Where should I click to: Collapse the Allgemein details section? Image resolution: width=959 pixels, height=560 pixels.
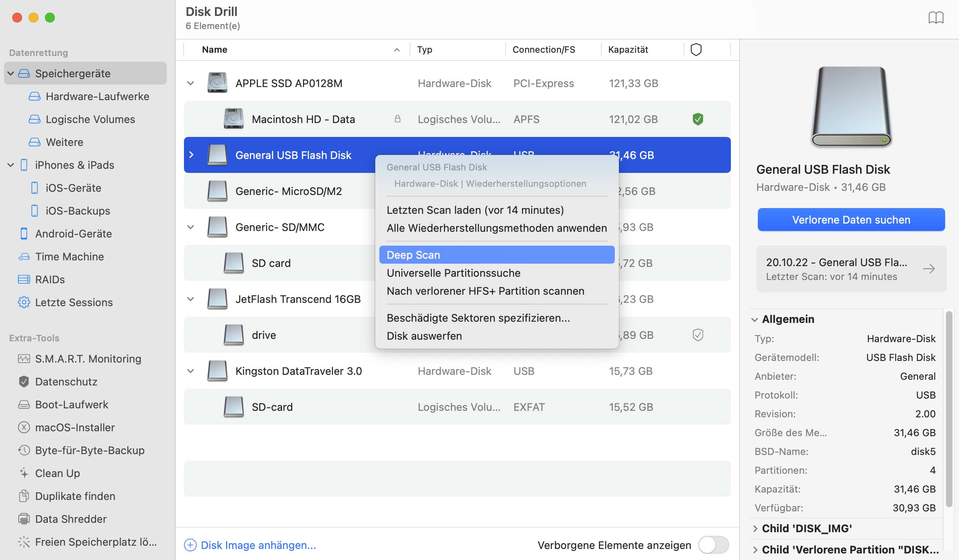tap(755, 319)
